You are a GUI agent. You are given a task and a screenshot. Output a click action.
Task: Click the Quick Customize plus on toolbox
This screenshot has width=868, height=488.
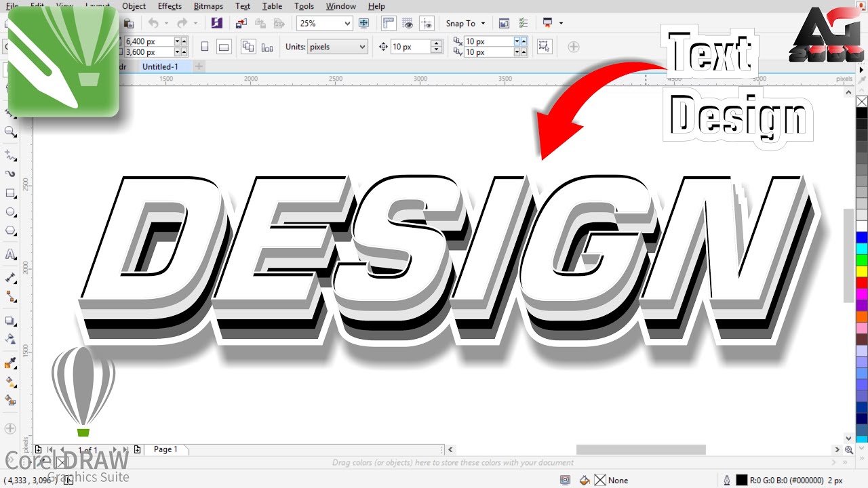pos(10,428)
